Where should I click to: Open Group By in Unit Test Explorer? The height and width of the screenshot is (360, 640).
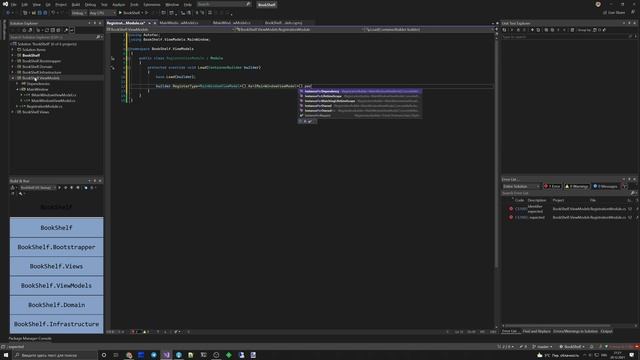[x=584, y=30]
